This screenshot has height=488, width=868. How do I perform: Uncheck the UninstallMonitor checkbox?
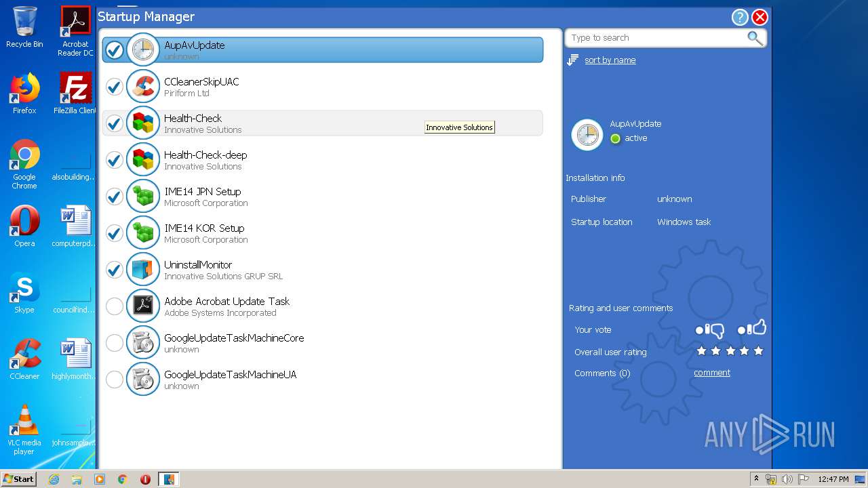(x=115, y=270)
